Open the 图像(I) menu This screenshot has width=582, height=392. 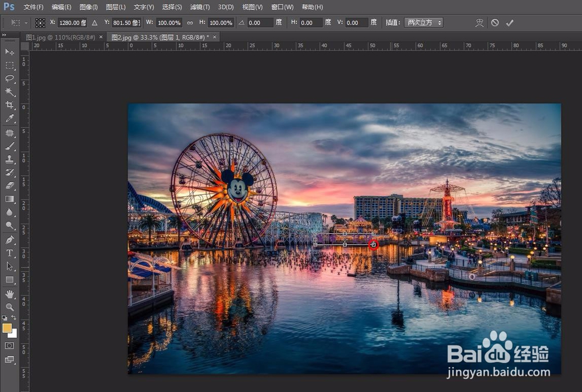tap(88, 7)
